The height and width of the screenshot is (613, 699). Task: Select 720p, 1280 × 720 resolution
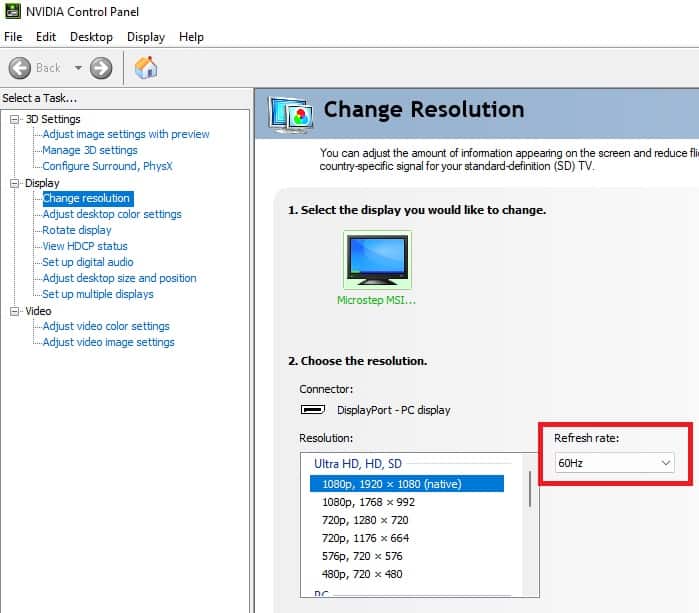pos(365,520)
